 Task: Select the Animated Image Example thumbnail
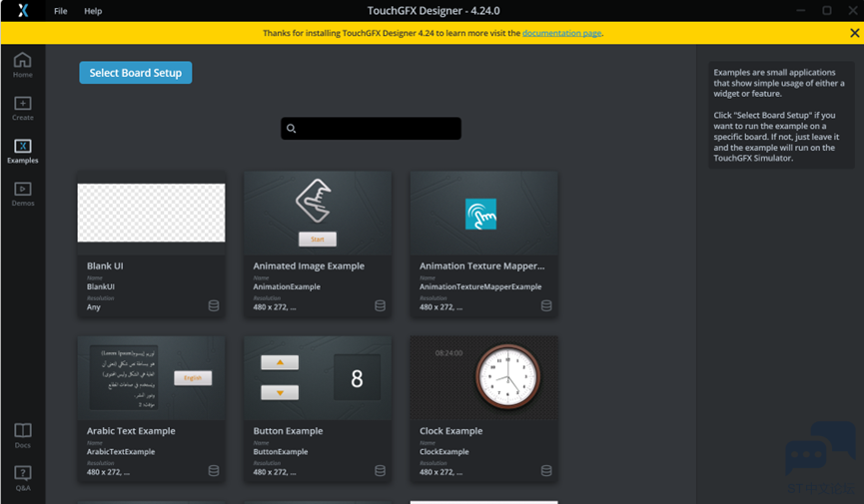tap(318, 214)
